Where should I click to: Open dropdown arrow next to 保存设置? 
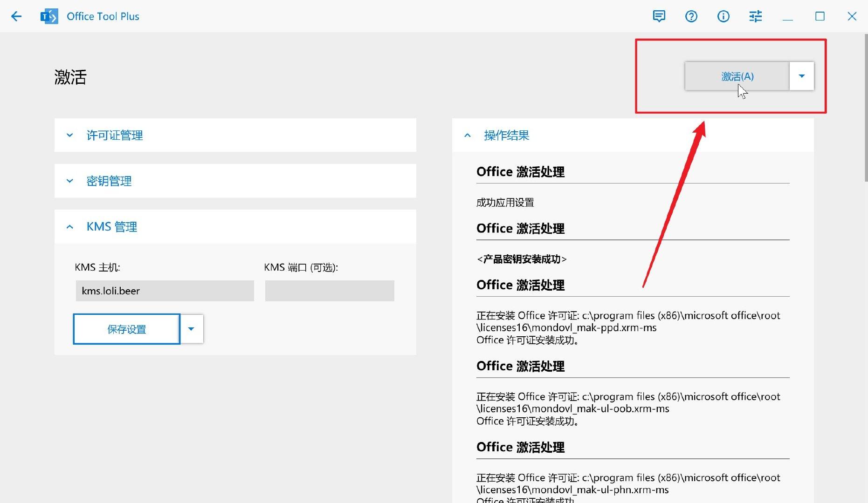pyautogui.click(x=191, y=329)
